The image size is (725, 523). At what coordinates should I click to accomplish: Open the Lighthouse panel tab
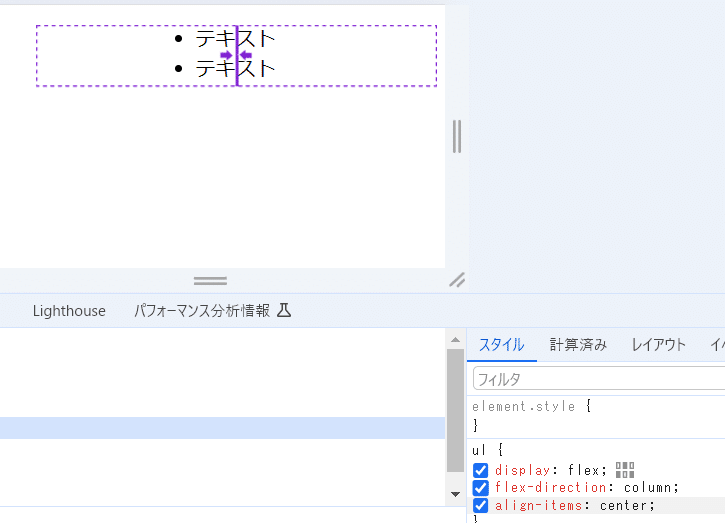click(69, 311)
